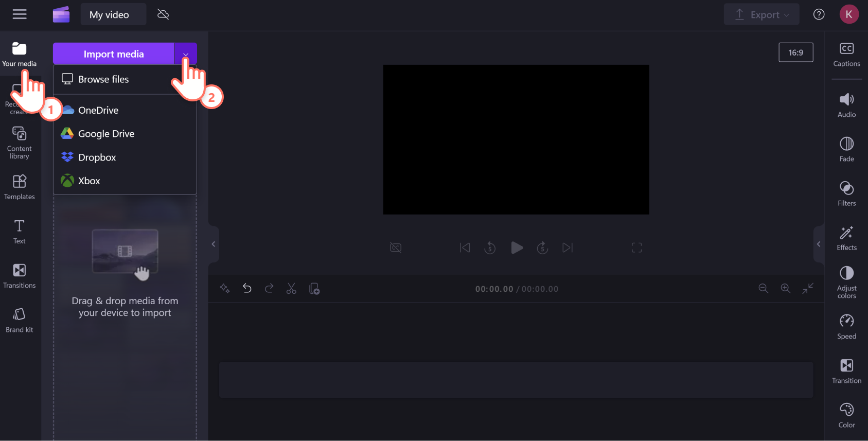
Task: Skip to the start of video
Action: [465, 248]
